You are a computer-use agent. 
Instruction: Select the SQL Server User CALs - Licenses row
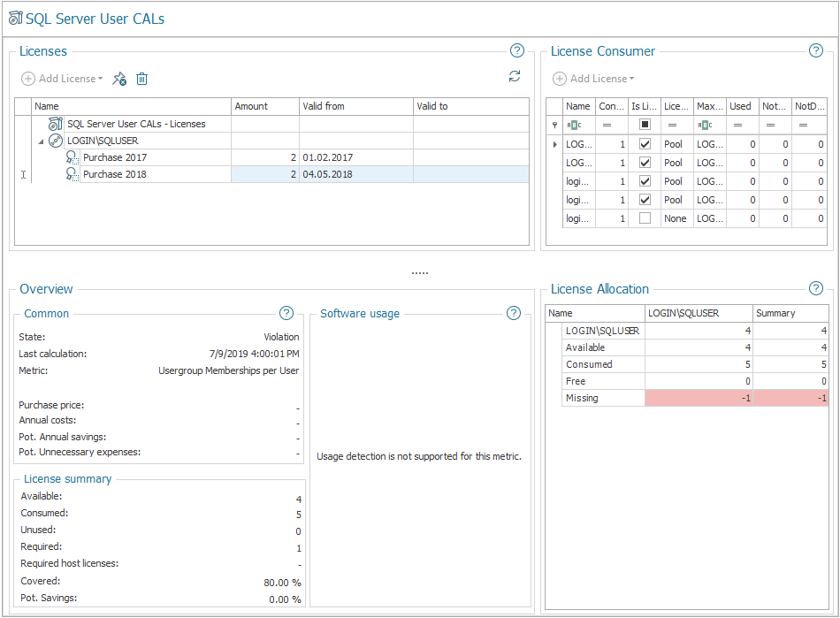point(280,124)
